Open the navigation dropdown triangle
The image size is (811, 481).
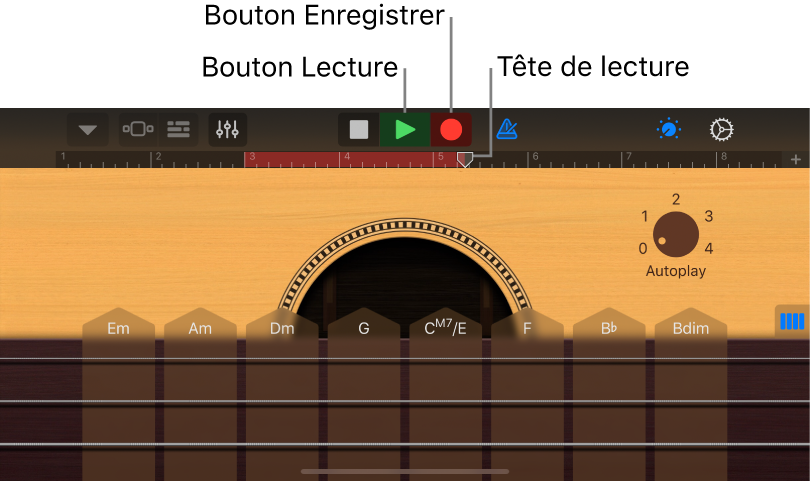click(x=88, y=129)
